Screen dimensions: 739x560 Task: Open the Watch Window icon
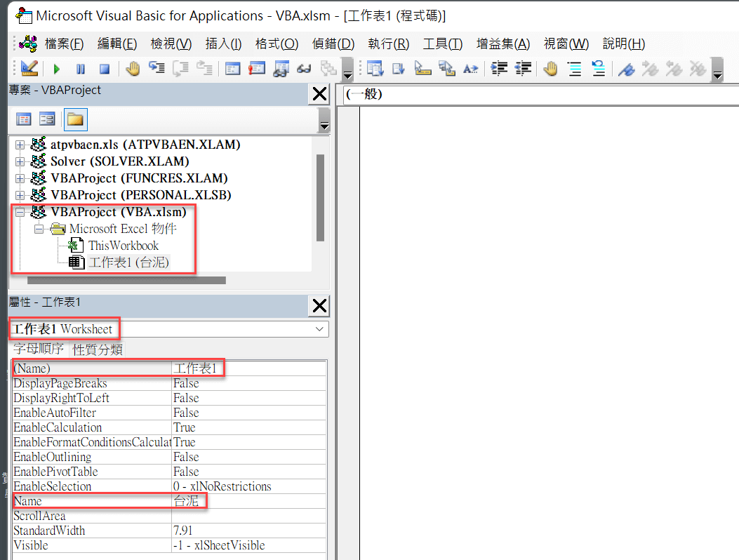281,69
